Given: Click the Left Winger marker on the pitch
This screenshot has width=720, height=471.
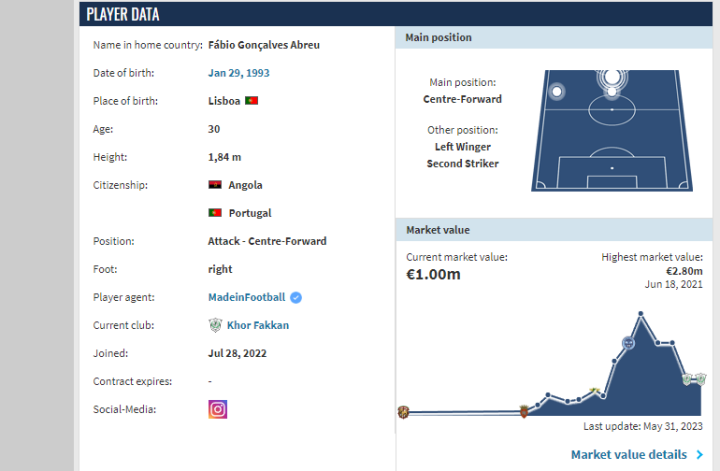Looking at the screenshot, I should coord(557,92).
